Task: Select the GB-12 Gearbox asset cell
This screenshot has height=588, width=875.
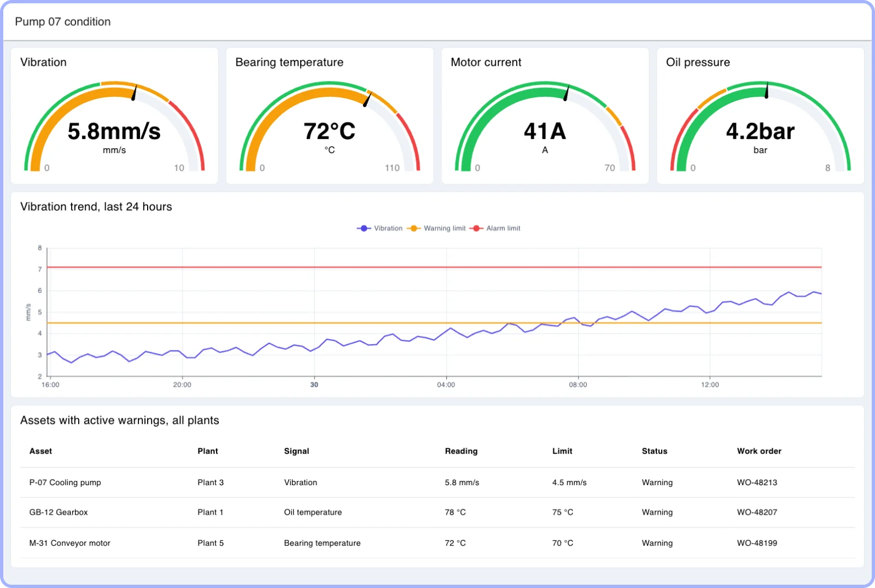Action: tap(59, 513)
